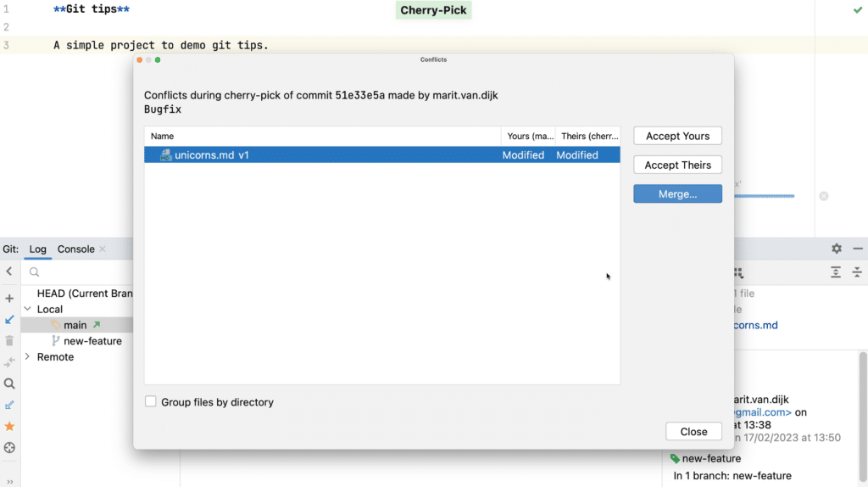
Task: Click the expand all icon
Action: 835,272
